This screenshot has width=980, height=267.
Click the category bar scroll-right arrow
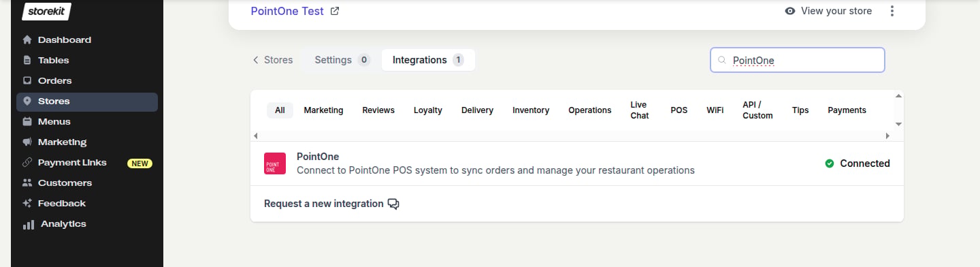887,136
